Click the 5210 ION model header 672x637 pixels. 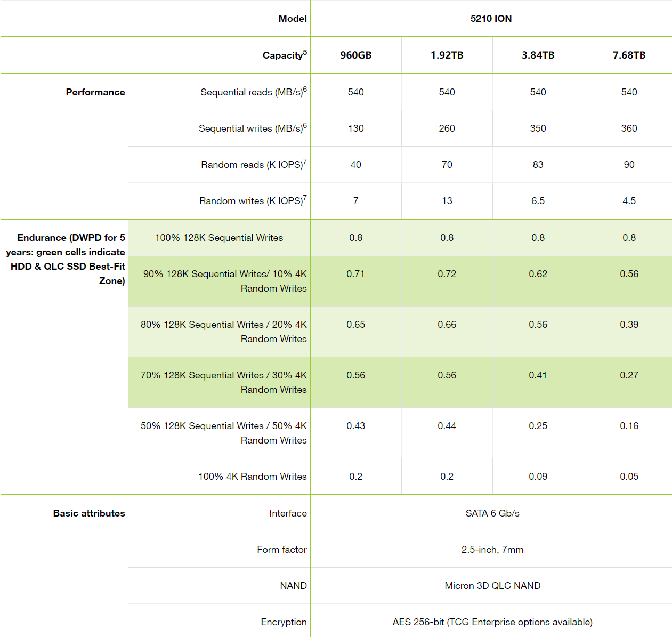(x=491, y=19)
